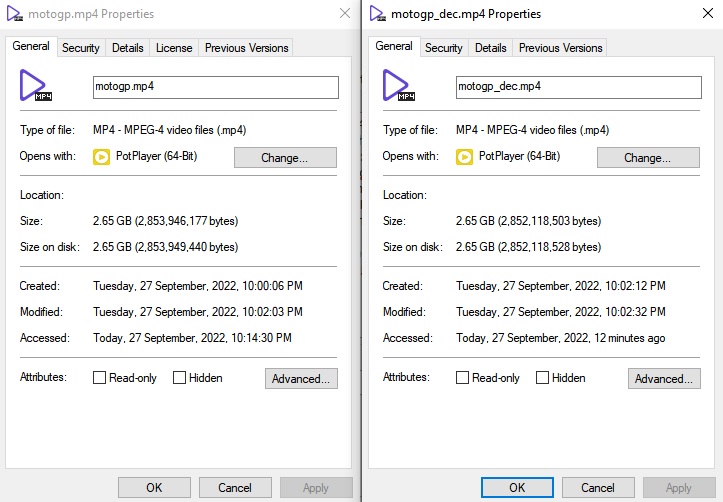Click the motogp.mp4 MP4 file icon
The height and width of the screenshot is (502, 723).
[x=36, y=86]
